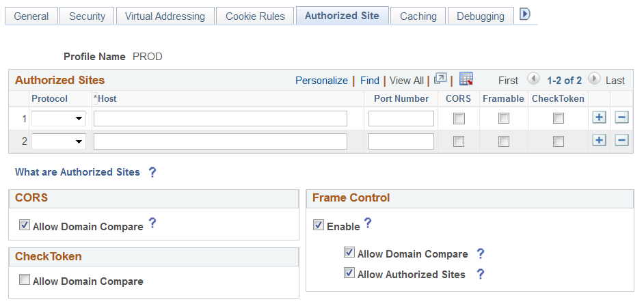Screen dimensions: 644x304
Task: Uncheck Frame Control Allow Authorized Sites
Action: coord(350,274)
